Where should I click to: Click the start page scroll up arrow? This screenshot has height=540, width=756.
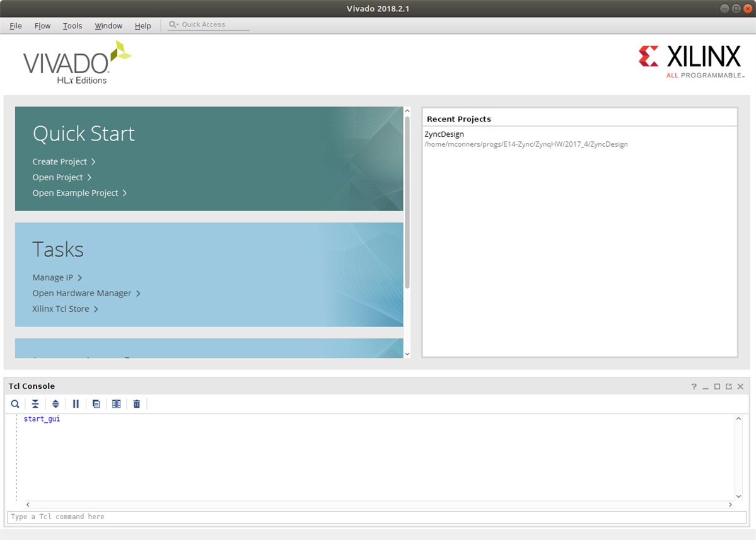click(407, 111)
